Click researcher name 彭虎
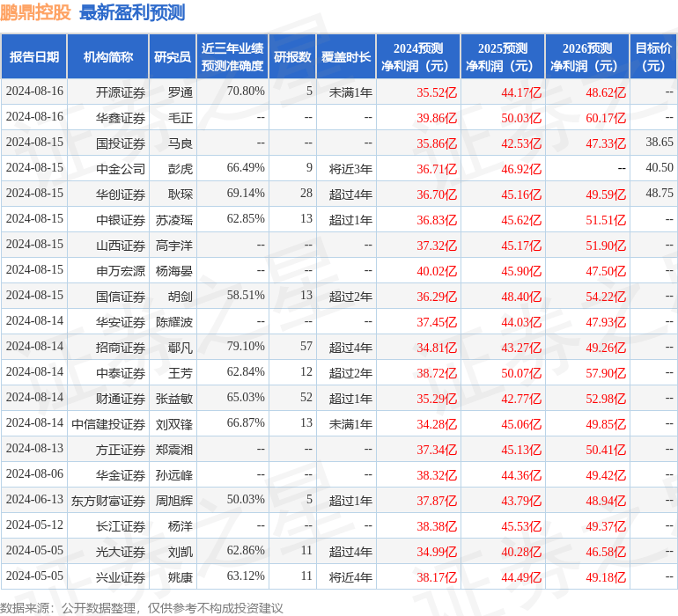 (x=181, y=169)
